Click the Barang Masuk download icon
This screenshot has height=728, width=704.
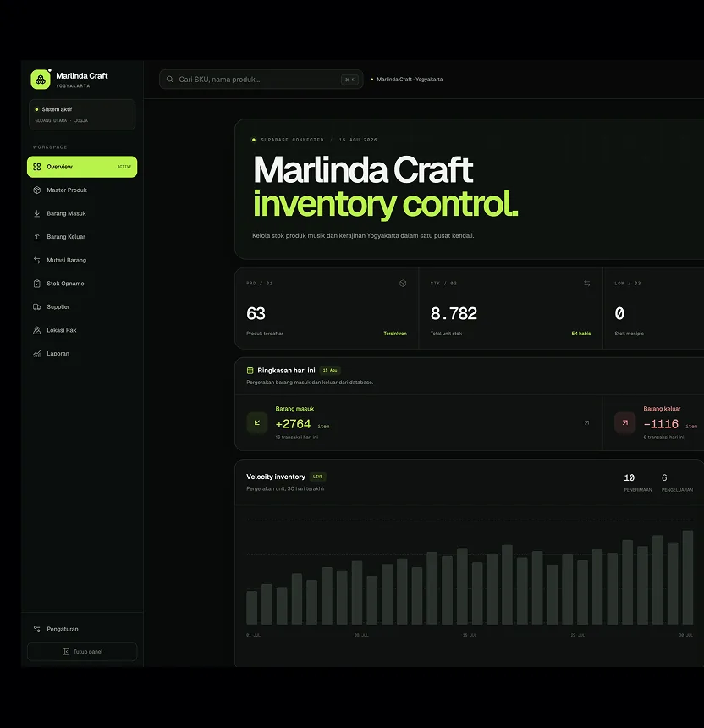(x=37, y=213)
